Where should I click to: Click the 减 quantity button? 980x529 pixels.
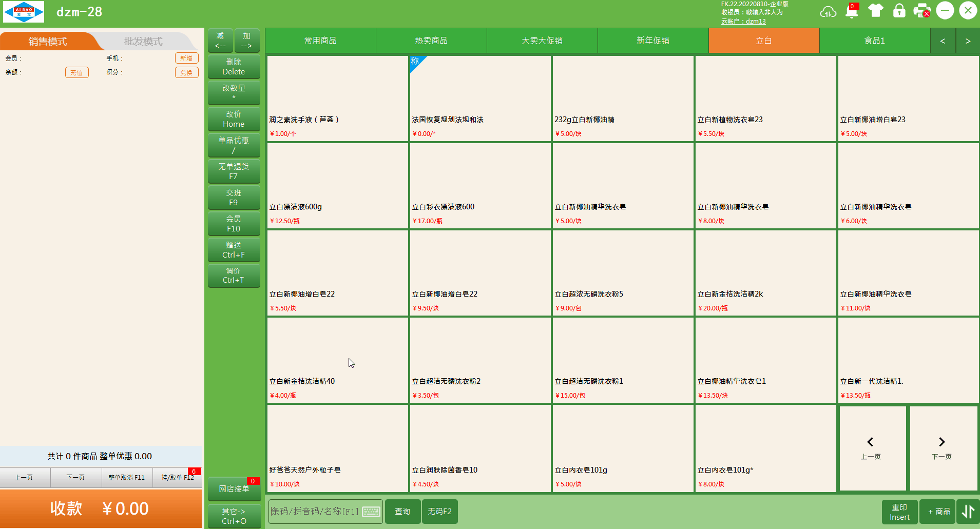click(220, 41)
